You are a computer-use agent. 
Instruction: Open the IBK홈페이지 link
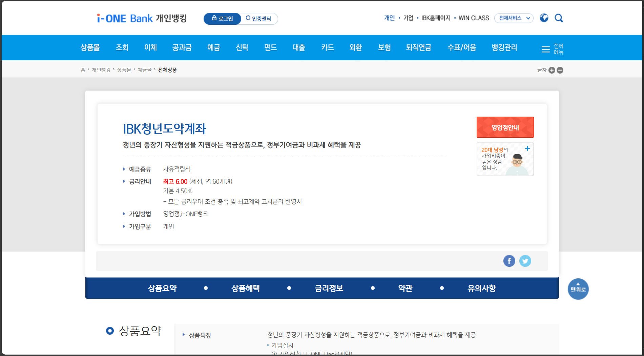click(436, 18)
